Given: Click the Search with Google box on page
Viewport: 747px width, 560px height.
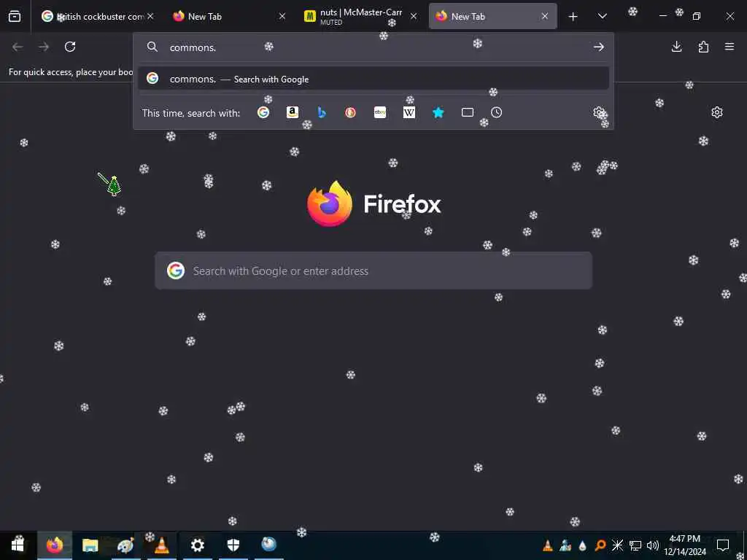Looking at the screenshot, I should click(373, 271).
